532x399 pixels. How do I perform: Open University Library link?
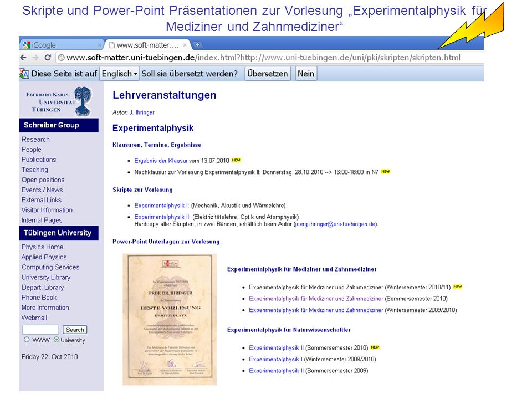[x=46, y=278]
